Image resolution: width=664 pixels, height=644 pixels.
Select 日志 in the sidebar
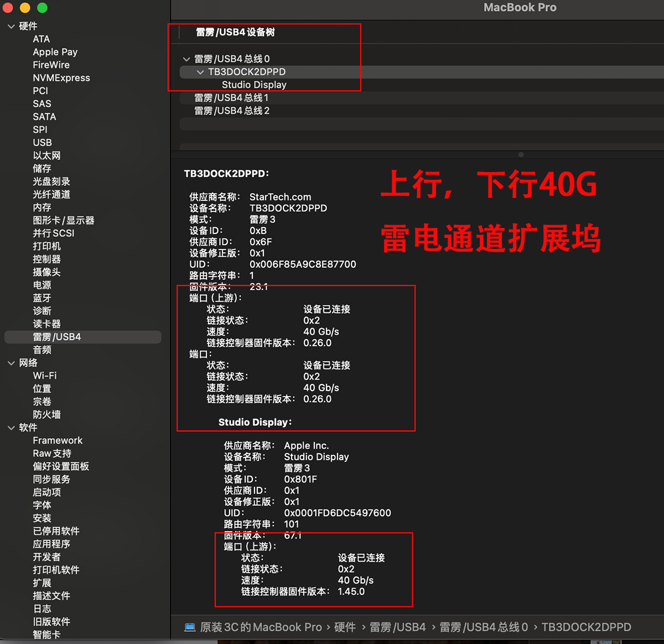click(42, 609)
